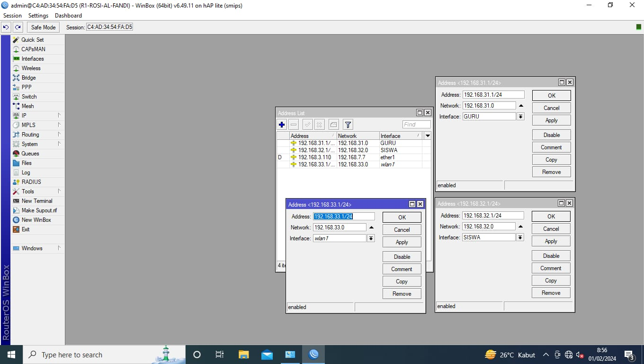Screen dimensions: 644x364
Task: Open Interface dropdown showing GURU
Action: pyautogui.click(x=521, y=116)
